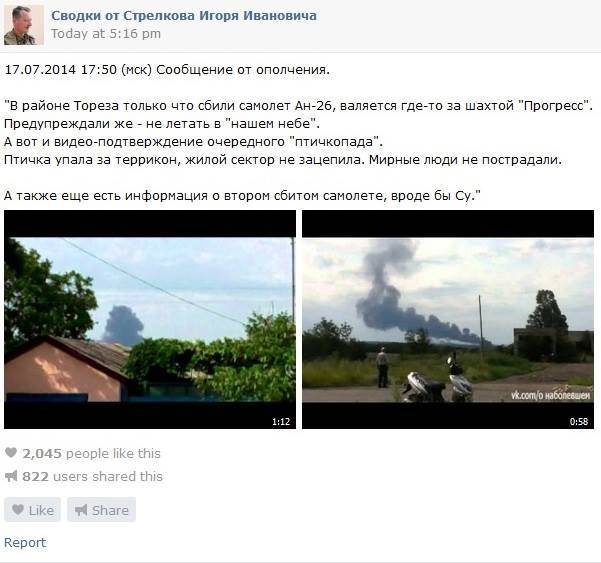Viewport: 601px width, 563px height.
Task: Click heart icon beside 2,045 likes
Action: 11,453
